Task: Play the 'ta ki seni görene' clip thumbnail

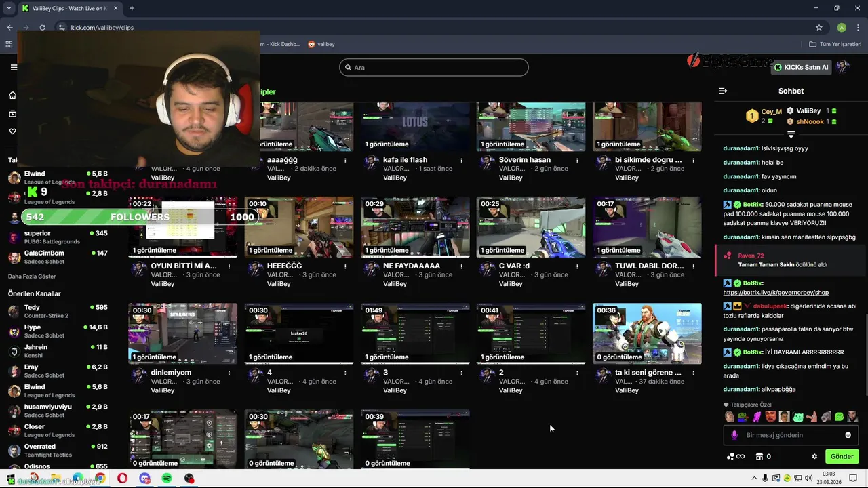Action: tap(647, 333)
